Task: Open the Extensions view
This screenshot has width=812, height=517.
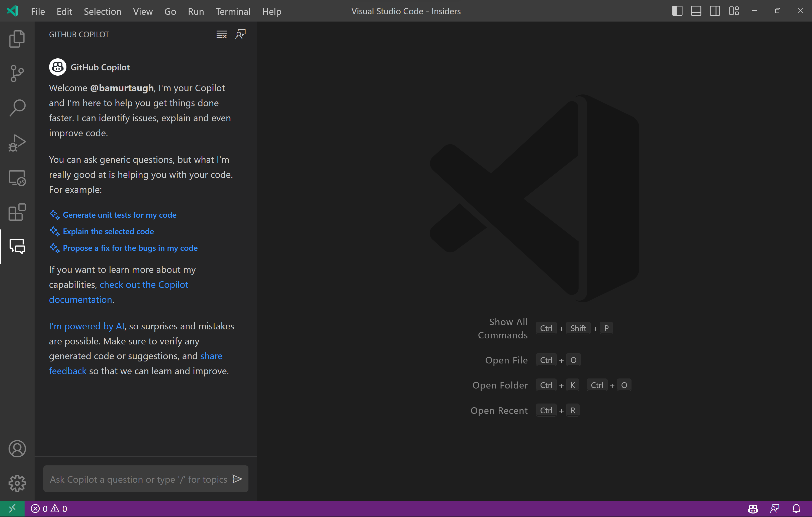Action: pos(17,212)
